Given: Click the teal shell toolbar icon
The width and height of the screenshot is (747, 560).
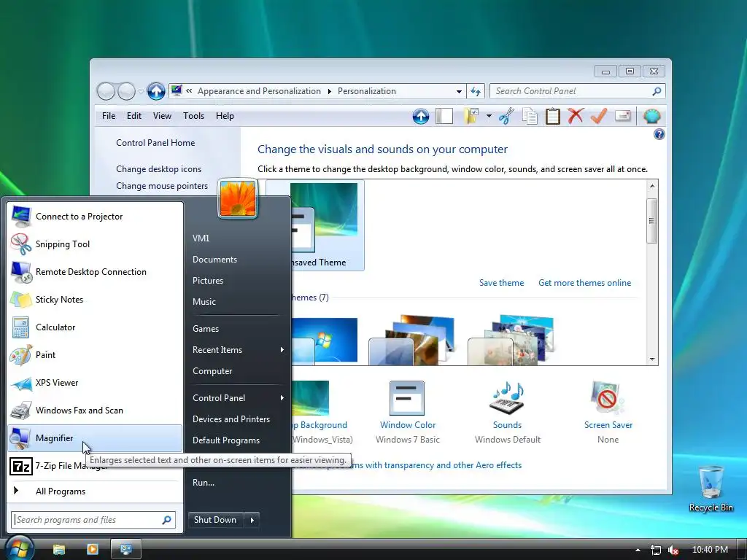Looking at the screenshot, I should [651, 116].
